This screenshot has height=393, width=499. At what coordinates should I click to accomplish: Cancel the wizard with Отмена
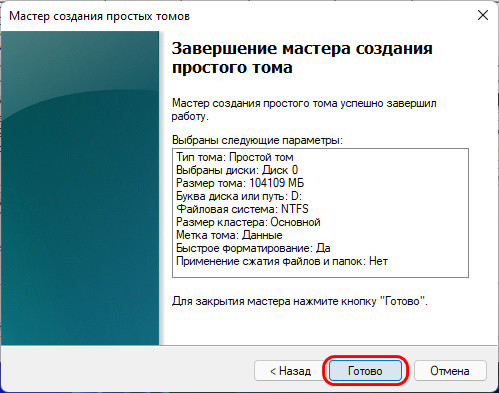pyautogui.click(x=450, y=370)
